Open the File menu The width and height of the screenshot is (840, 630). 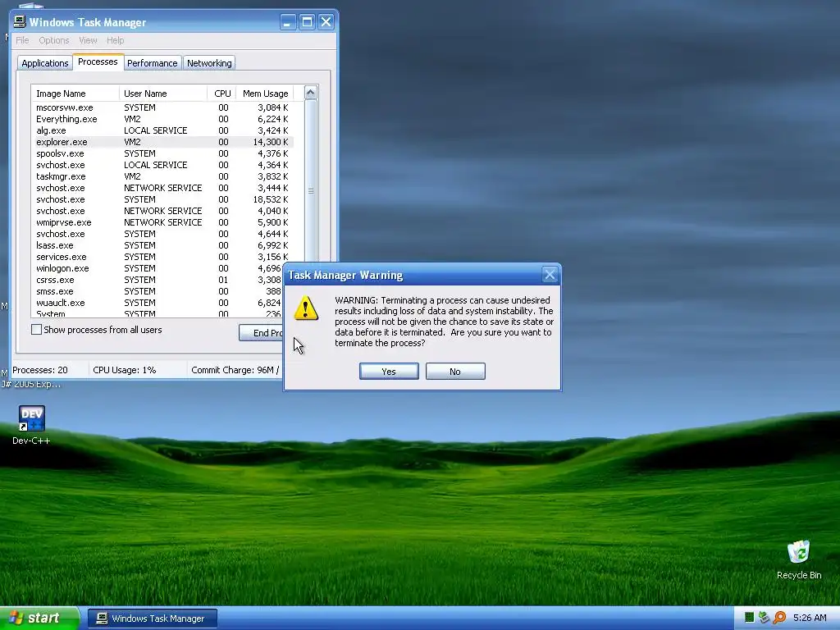(22, 40)
